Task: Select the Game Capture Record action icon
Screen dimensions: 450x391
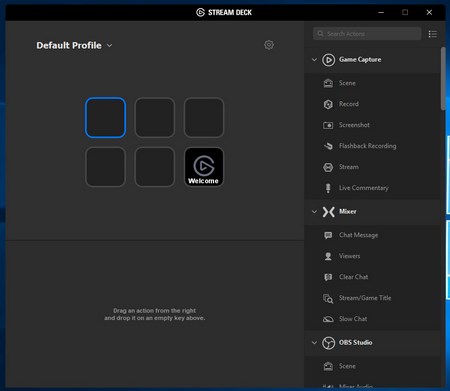Action: [x=328, y=104]
